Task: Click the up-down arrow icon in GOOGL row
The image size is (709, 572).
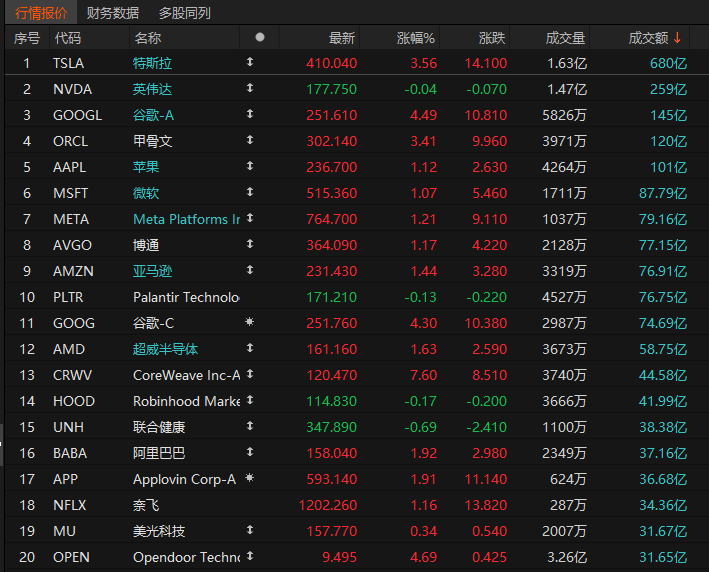Action: pos(250,114)
